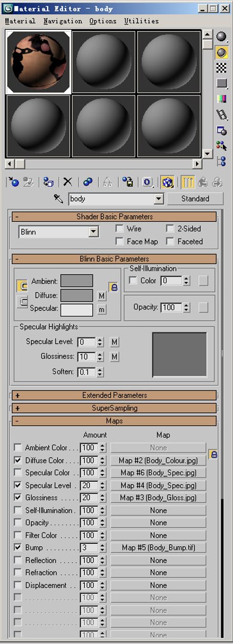
Task: Open the Material/Map Navigator icon
Action: (222, 161)
